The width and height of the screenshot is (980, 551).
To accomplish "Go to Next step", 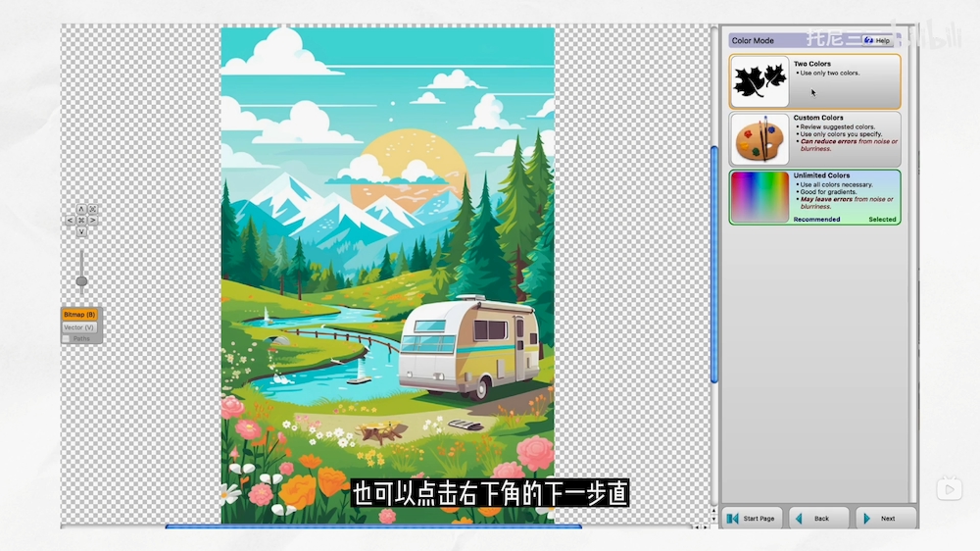I will (885, 519).
